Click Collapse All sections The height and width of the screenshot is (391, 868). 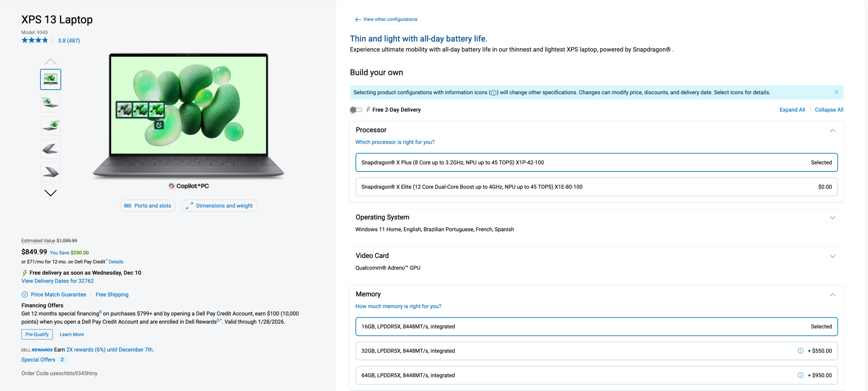829,110
